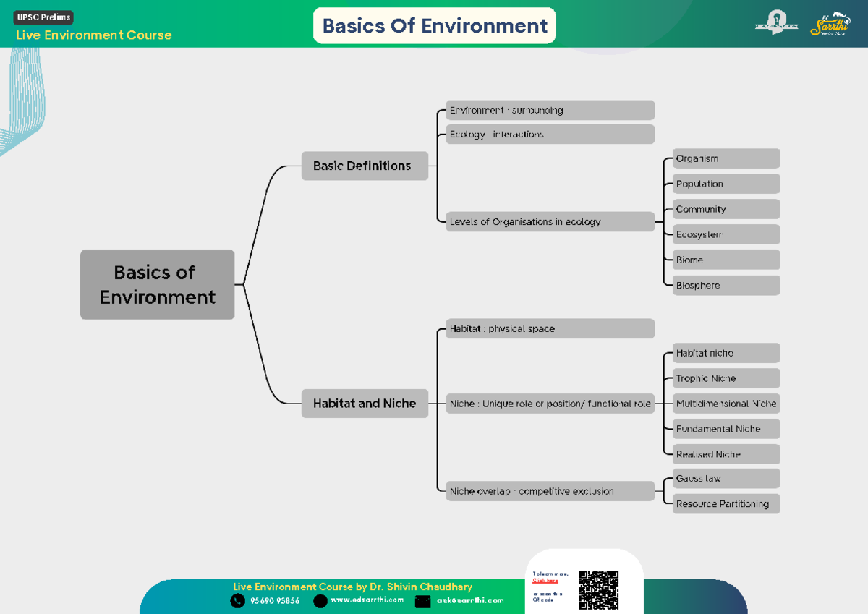
Task: Toggle the Habitat and Niche node
Action: tap(365, 404)
